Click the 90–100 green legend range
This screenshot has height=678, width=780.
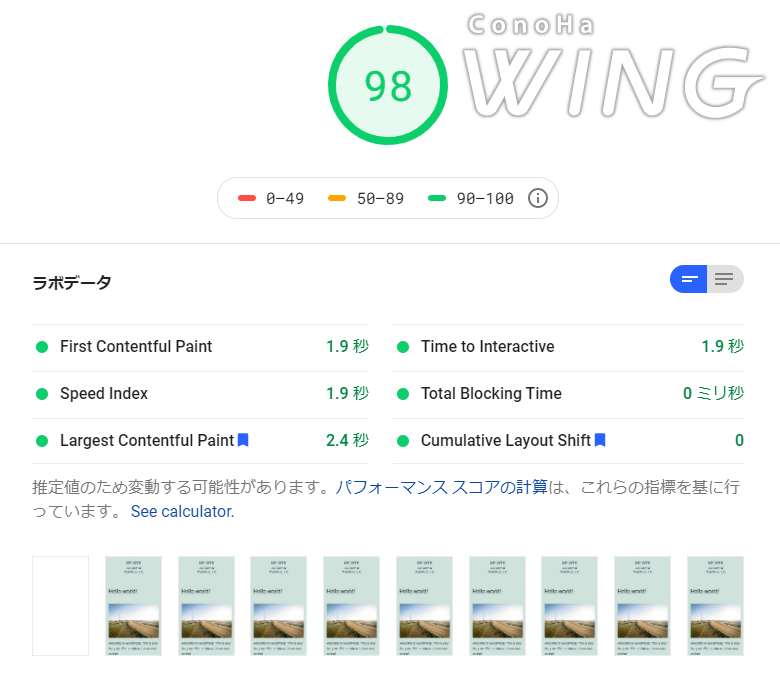(x=471, y=198)
